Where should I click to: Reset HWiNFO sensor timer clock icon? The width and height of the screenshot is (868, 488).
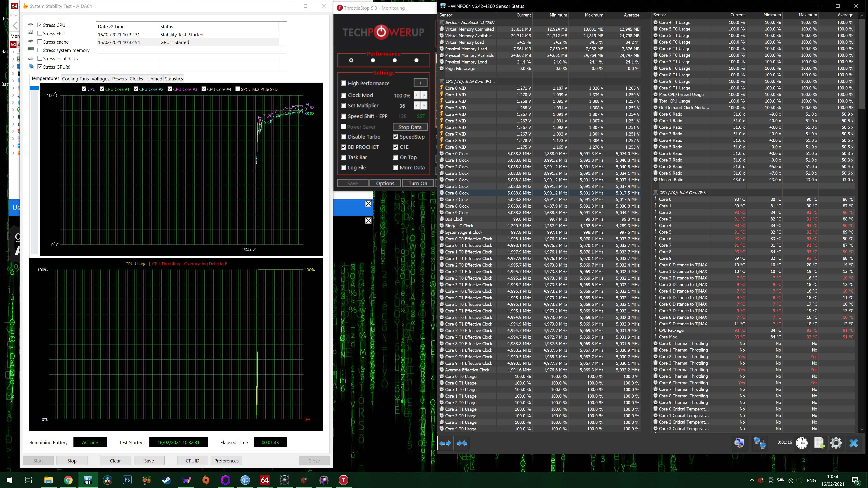[802, 443]
